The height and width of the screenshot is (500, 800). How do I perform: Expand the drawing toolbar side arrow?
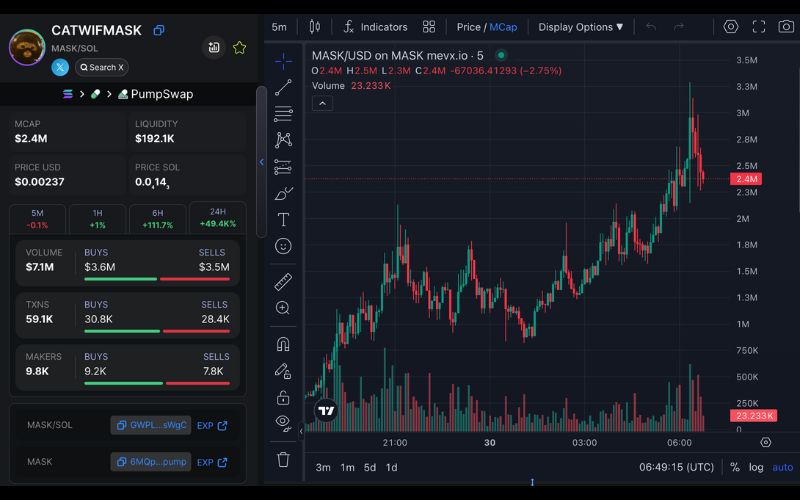(x=301, y=432)
